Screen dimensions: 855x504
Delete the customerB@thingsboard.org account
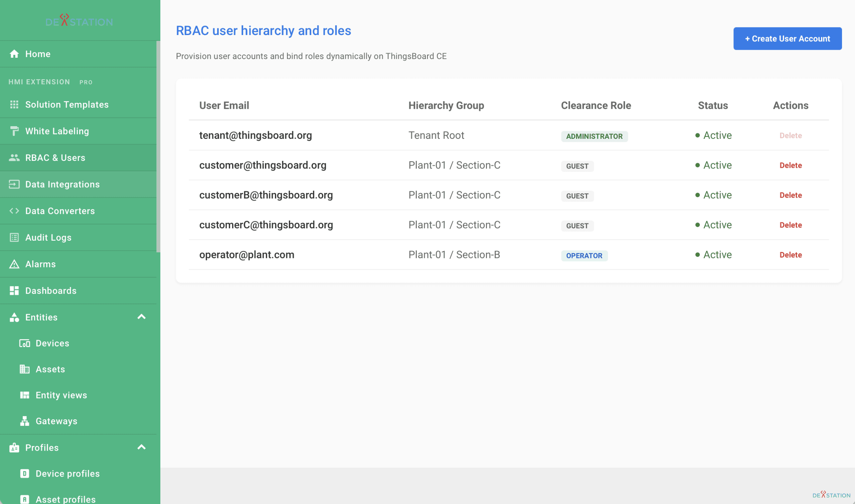(791, 195)
